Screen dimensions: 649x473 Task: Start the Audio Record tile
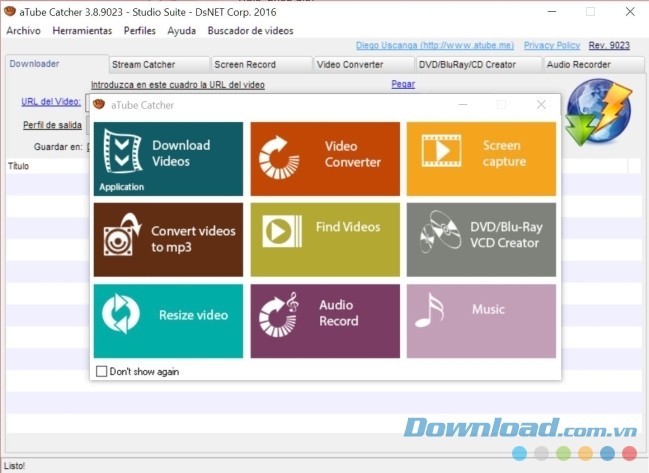pyautogui.click(x=325, y=320)
